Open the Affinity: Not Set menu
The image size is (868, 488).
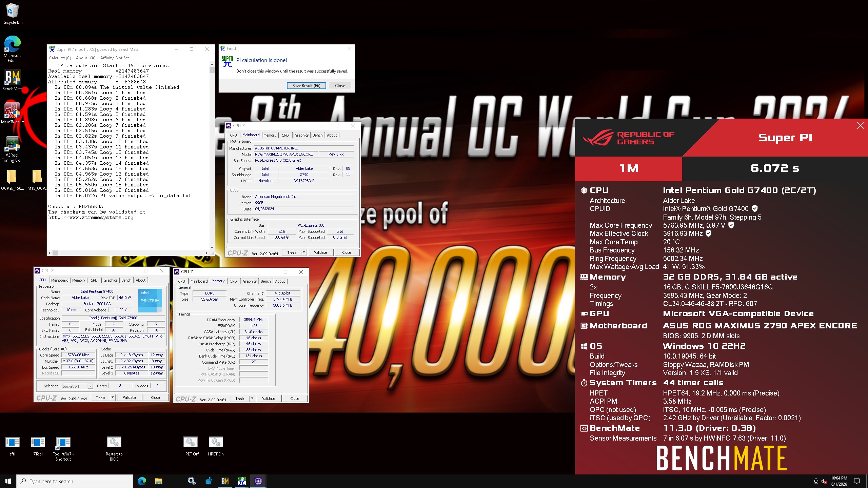[115, 58]
